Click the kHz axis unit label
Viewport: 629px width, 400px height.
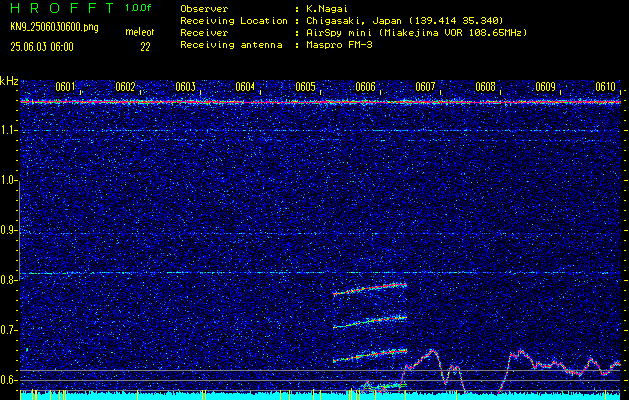9,81
